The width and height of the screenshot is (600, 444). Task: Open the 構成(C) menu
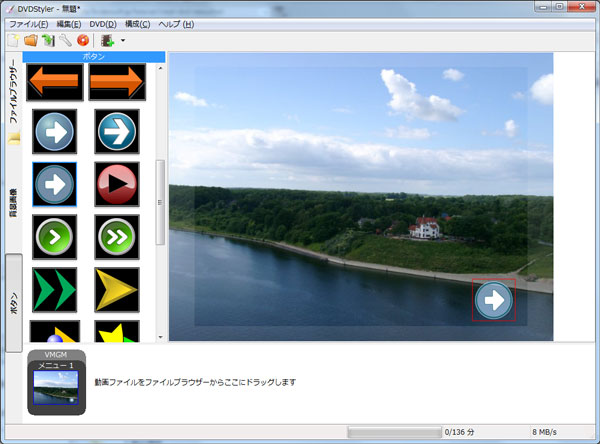coord(137,24)
